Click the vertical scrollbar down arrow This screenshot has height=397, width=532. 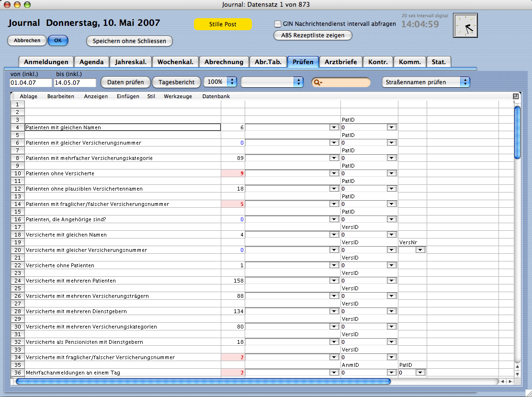517,373
